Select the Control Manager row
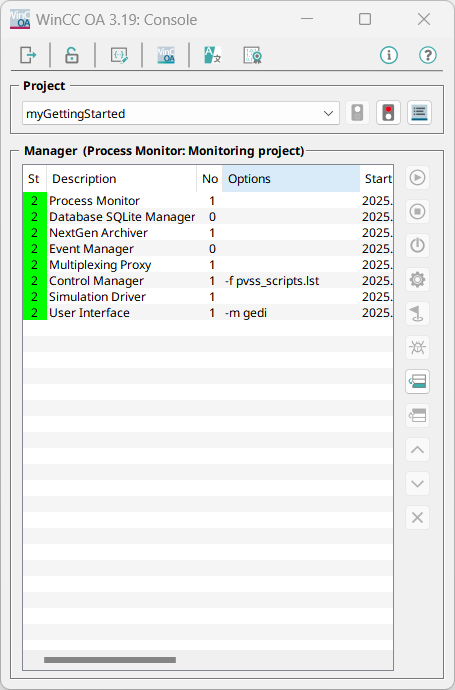Screen dimensions: 455x690 pos(208,281)
